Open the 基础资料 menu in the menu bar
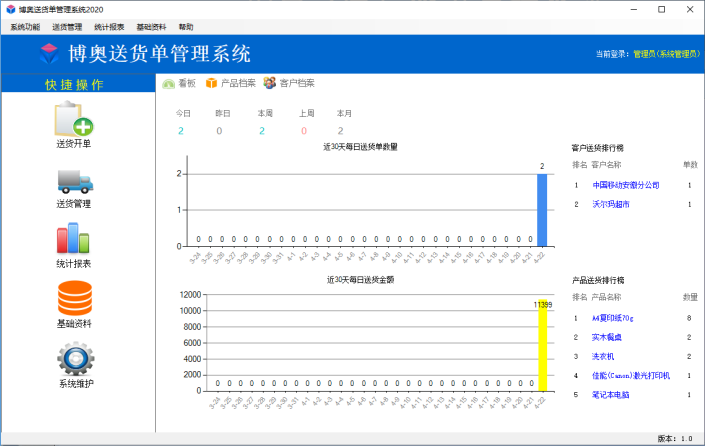 click(x=152, y=27)
